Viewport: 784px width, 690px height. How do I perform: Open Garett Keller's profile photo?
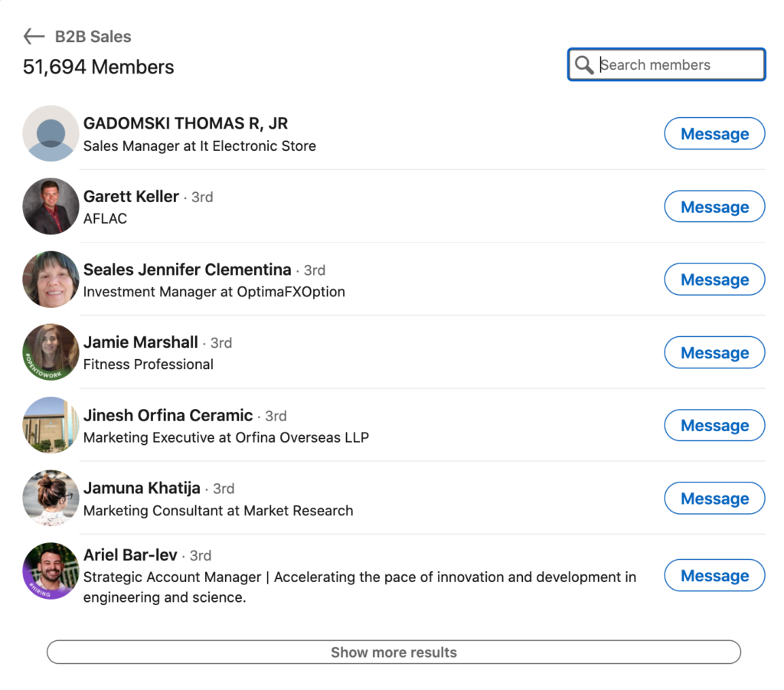(51, 206)
